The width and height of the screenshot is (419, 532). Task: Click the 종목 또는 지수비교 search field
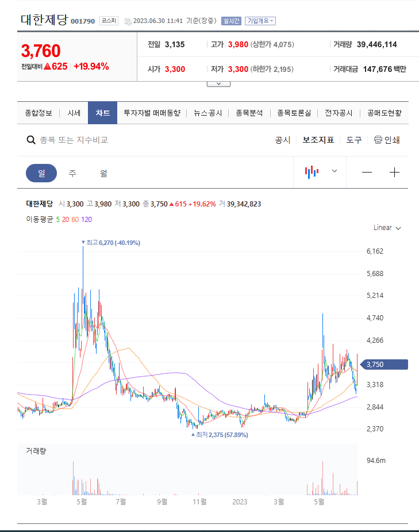click(x=74, y=140)
